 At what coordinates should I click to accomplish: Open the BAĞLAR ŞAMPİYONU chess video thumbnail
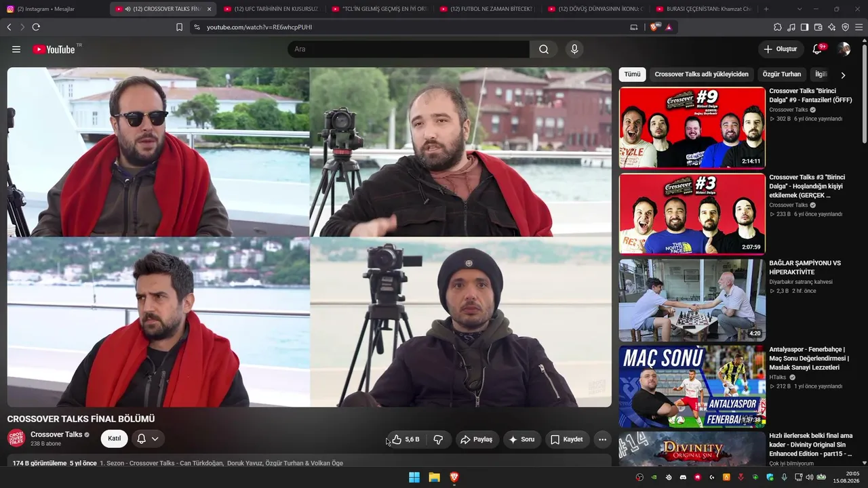pyautogui.click(x=692, y=300)
